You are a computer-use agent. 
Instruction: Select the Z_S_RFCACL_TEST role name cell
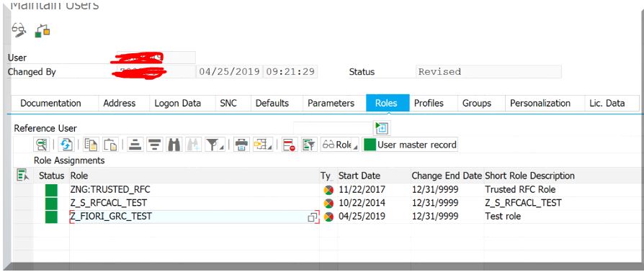[194, 204]
